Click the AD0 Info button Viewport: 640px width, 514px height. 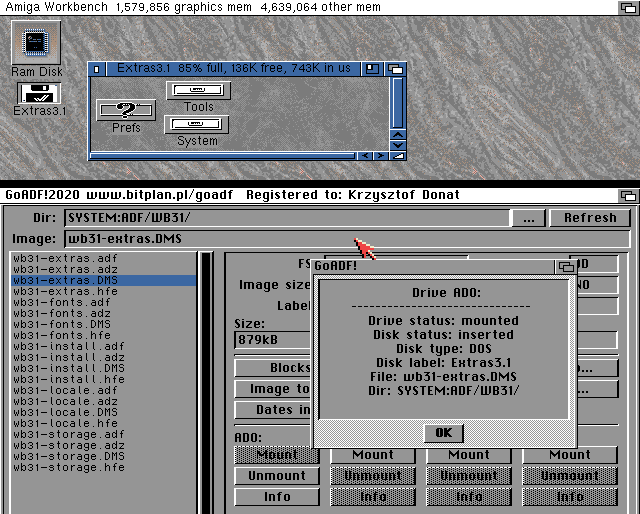(277, 497)
